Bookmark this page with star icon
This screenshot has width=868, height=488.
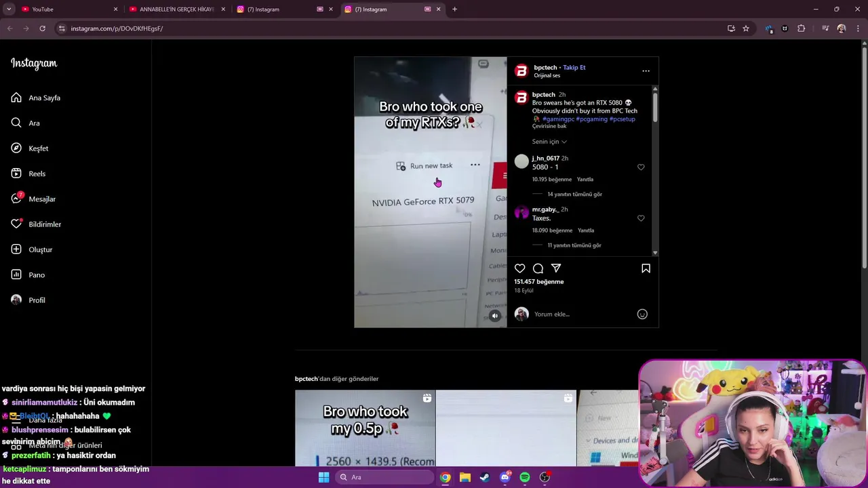coord(746,28)
